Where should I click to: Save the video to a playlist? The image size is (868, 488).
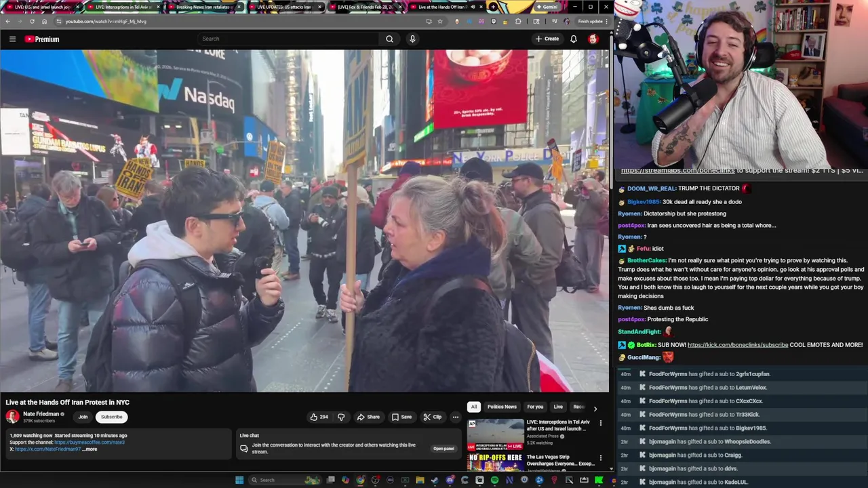(x=401, y=417)
